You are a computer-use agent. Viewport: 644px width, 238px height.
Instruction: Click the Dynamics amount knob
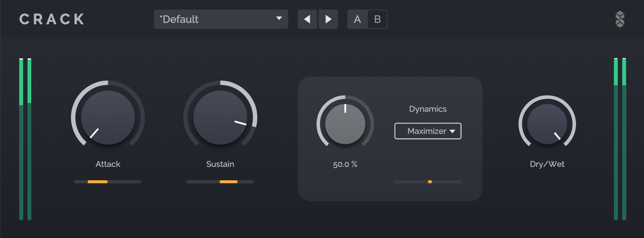pyautogui.click(x=345, y=124)
